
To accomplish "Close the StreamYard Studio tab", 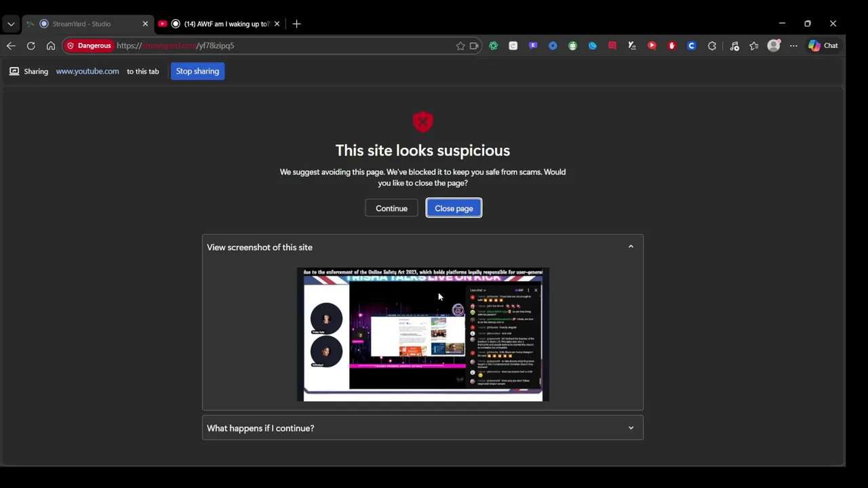I will coord(145,24).
